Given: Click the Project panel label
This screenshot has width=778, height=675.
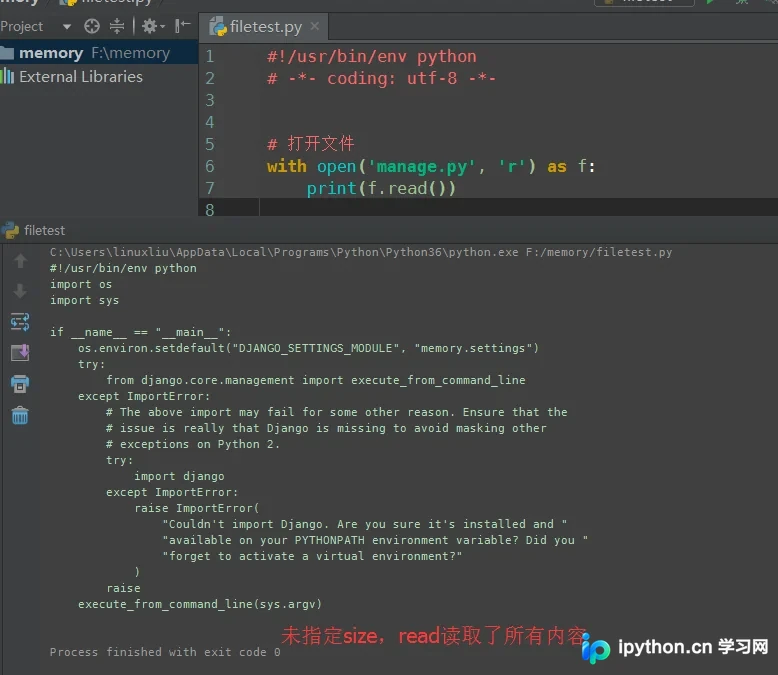Looking at the screenshot, I should tap(22, 26).
